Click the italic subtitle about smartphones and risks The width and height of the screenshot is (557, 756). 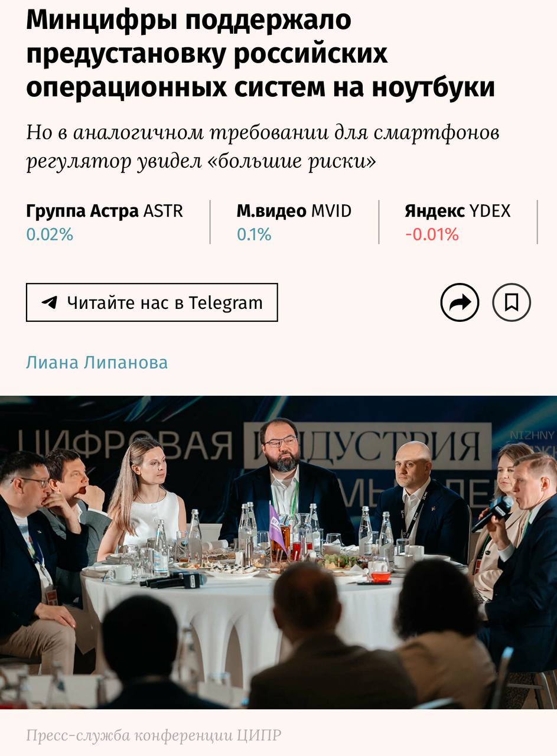coord(263,146)
